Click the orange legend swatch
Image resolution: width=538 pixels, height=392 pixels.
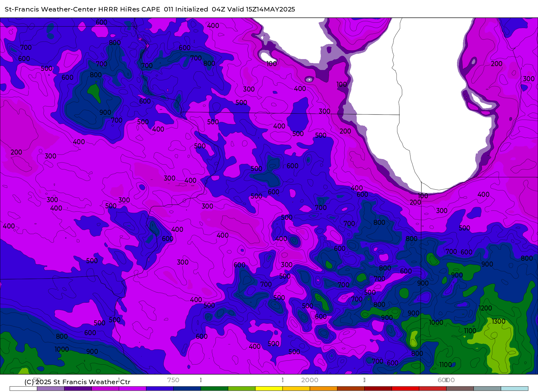point(324,389)
